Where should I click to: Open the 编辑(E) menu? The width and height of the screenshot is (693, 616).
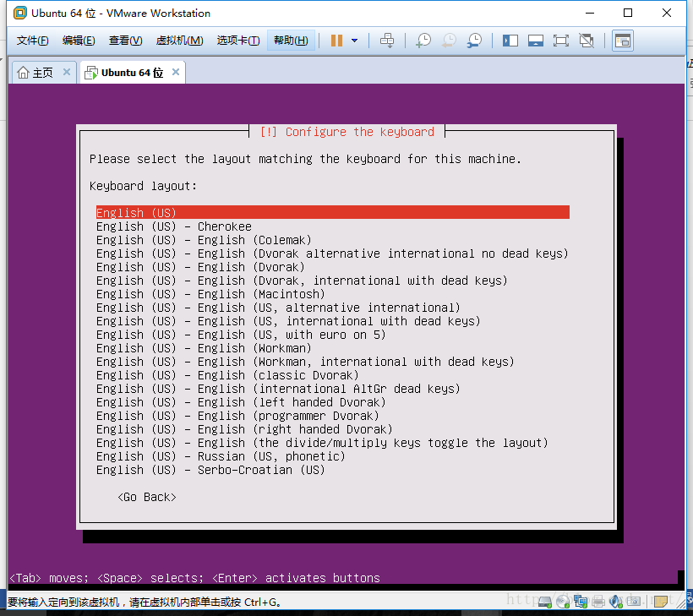pos(79,41)
